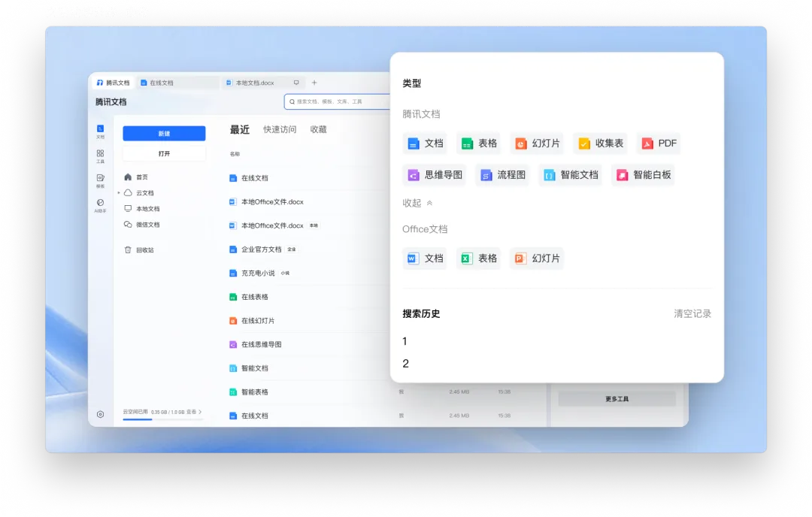Select search history entry 1

tap(404, 341)
